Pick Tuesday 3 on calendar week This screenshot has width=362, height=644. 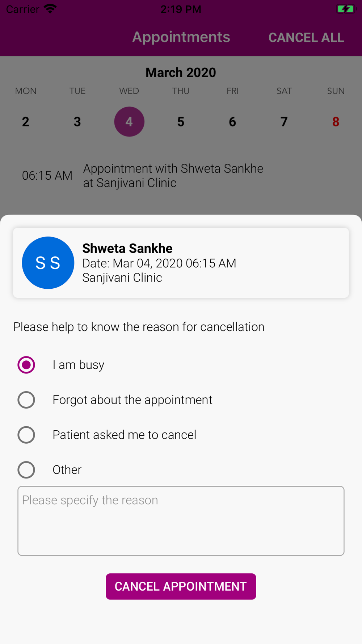click(x=77, y=122)
